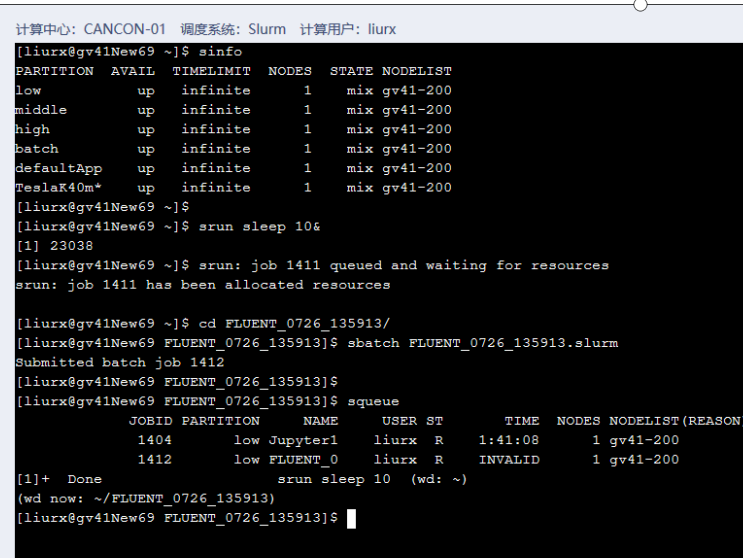Click the 计算中心 CANCON-01 header label

coord(91,29)
